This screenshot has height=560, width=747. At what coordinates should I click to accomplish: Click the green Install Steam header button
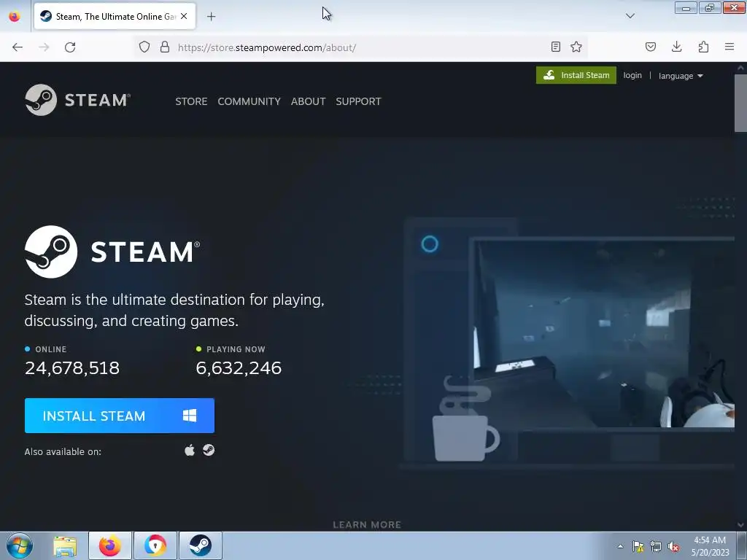[x=576, y=75]
